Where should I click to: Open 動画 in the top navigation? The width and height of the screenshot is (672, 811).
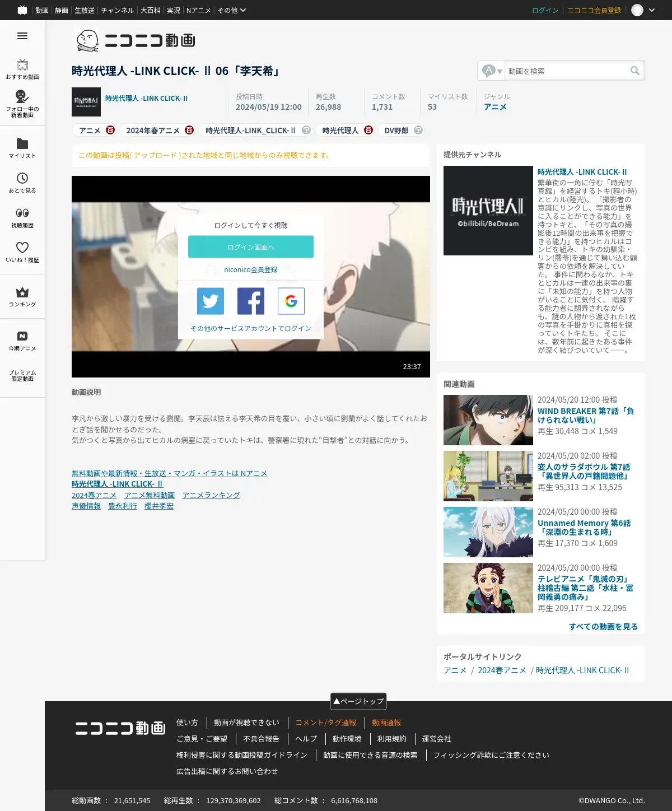tap(42, 10)
